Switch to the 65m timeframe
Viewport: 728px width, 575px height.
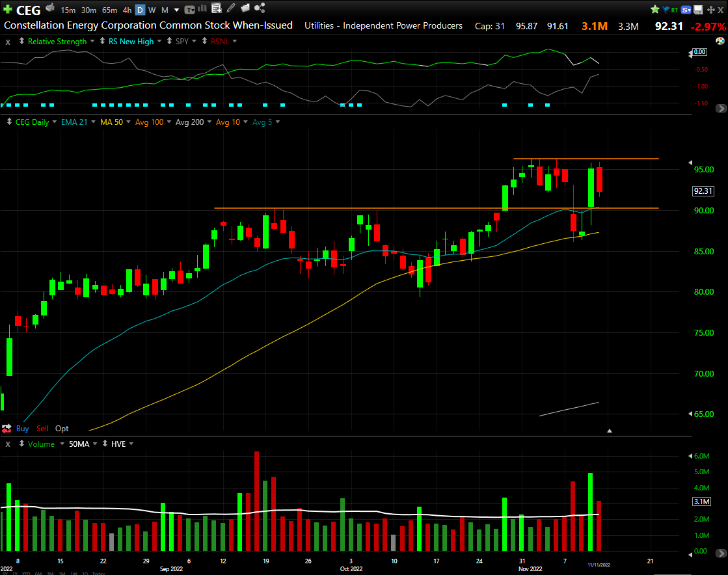pos(109,10)
